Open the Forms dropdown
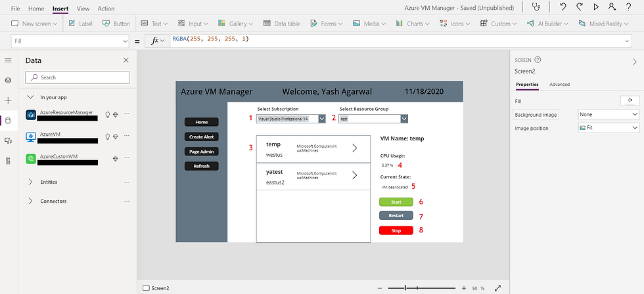Viewport: 644px width, 294px height. 327,24
